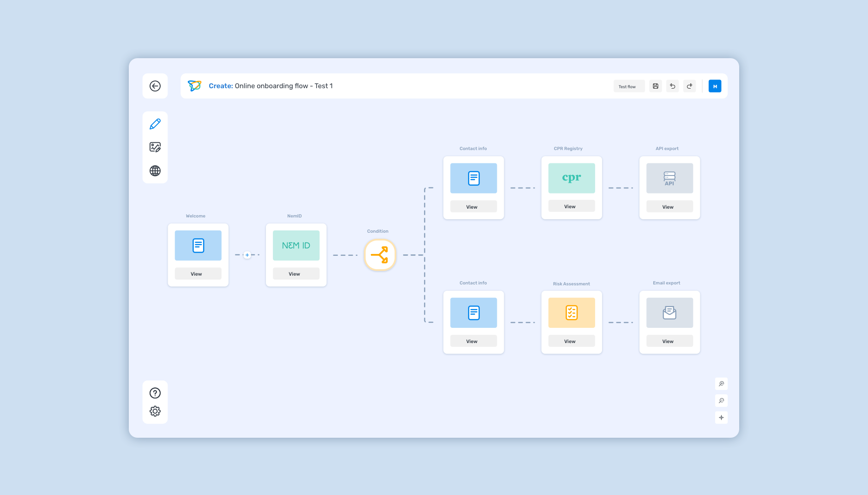This screenshot has width=868, height=495.
Task: View the Risk Assessment step
Action: [572, 341]
